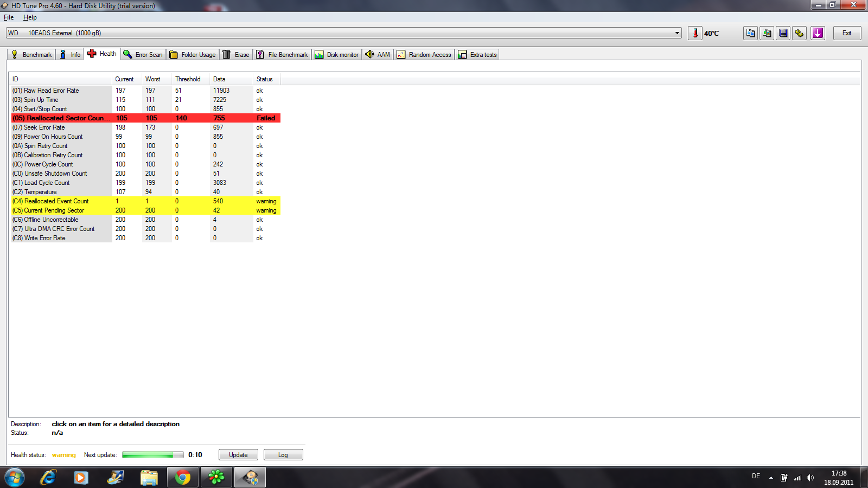The height and width of the screenshot is (488, 868).
Task: Switch to the AAM tab
Action: (378, 54)
